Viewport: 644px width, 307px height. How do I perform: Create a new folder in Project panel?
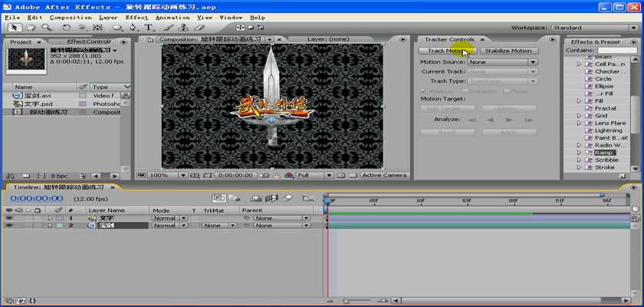click(x=26, y=176)
